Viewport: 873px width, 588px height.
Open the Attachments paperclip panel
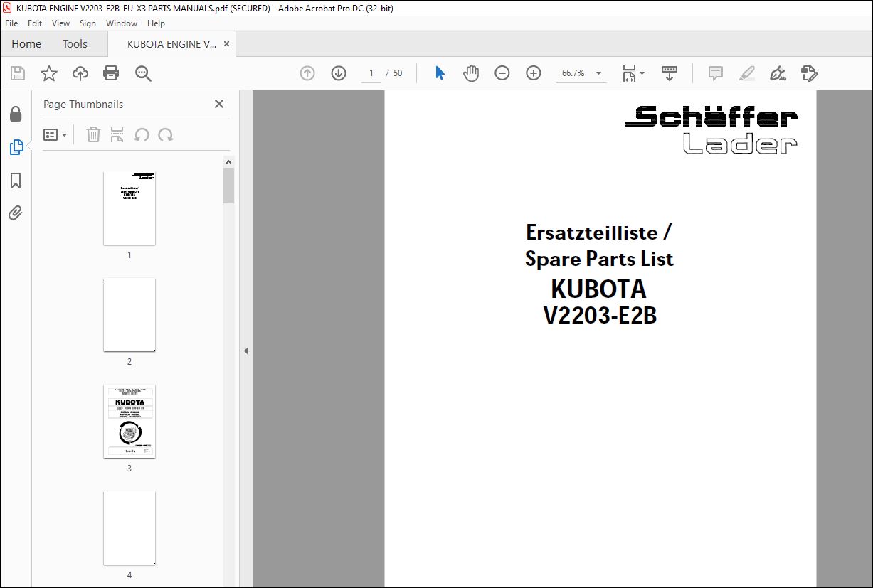tap(16, 213)
